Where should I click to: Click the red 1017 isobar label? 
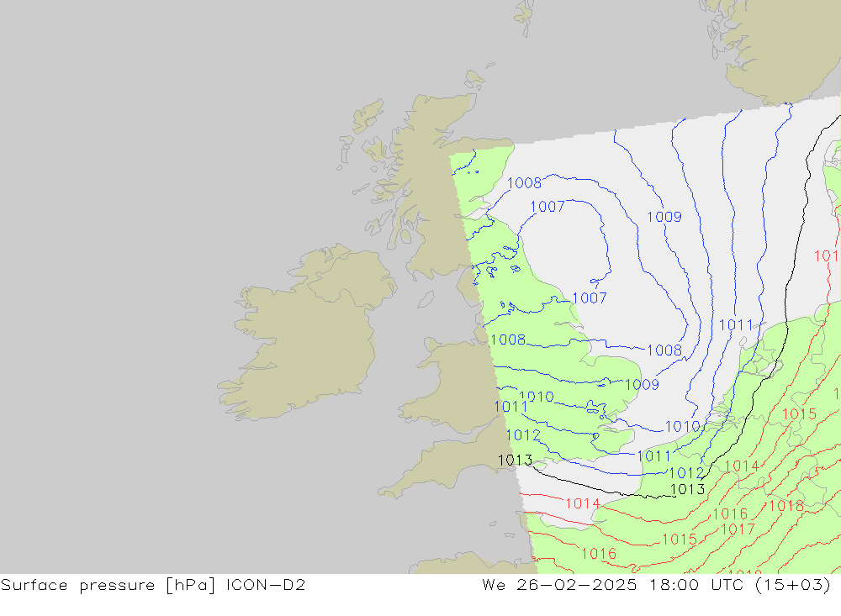click(738, 529)
